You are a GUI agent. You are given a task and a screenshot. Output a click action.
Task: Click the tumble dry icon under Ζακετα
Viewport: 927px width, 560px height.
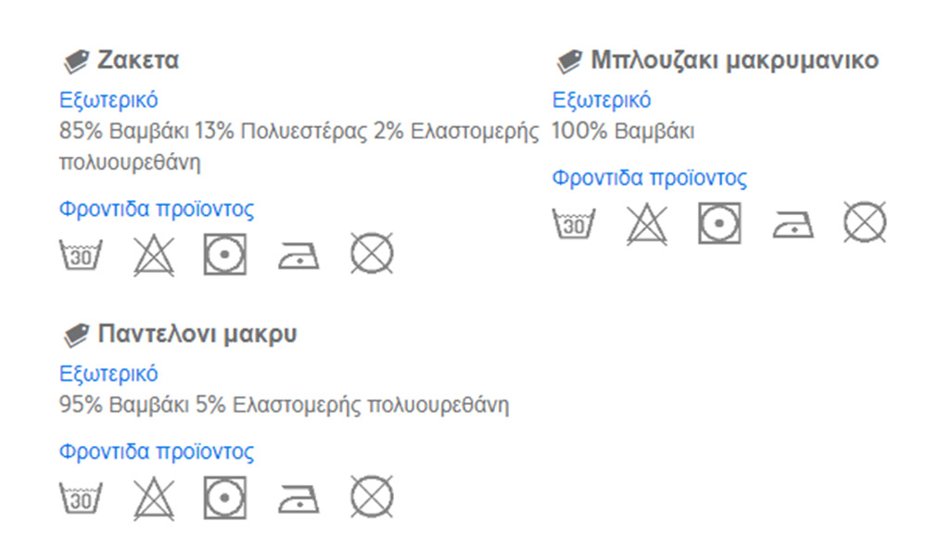pyautogui.click(x=224, y=254)
